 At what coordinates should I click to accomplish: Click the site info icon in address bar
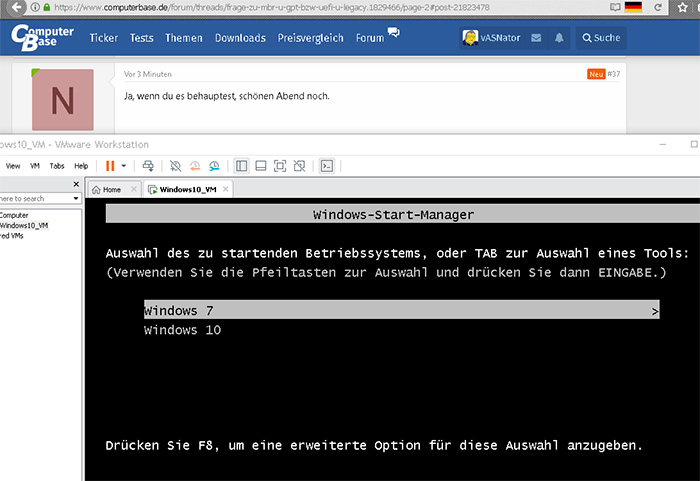click(35, 8)
